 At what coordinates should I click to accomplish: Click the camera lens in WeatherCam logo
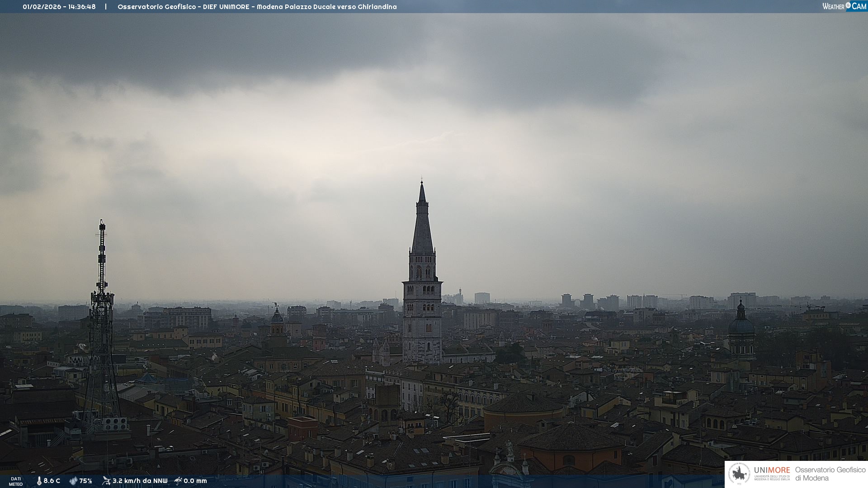pos(848,5)
